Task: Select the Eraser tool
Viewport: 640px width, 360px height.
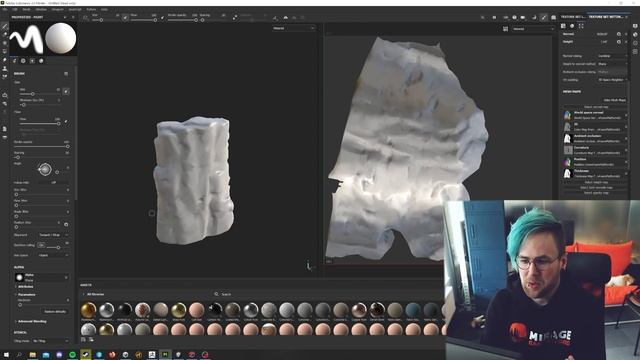Action: [4, 34]
